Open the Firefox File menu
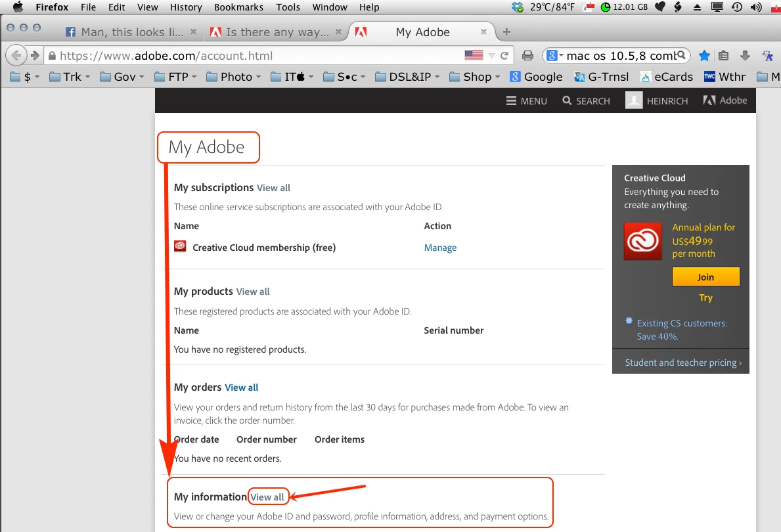Viewport: 781px width, 532px height. pos(88,7)
